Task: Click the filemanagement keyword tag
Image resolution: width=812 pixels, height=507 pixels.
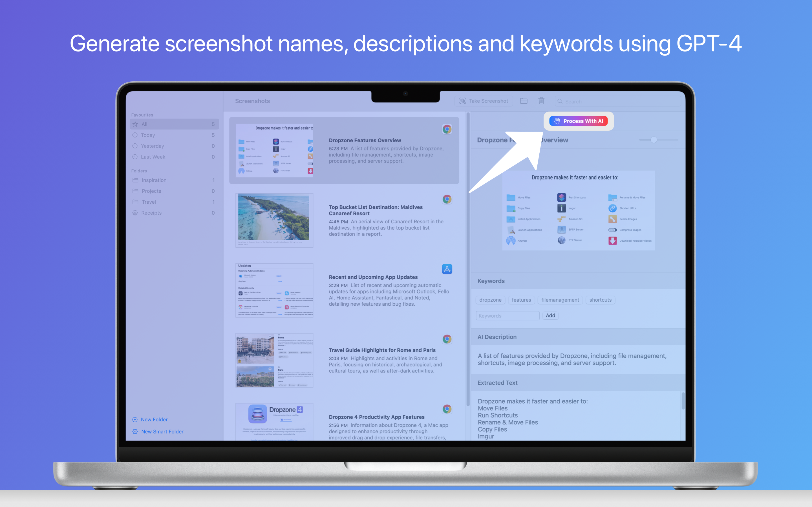Action: pos(560,300)
